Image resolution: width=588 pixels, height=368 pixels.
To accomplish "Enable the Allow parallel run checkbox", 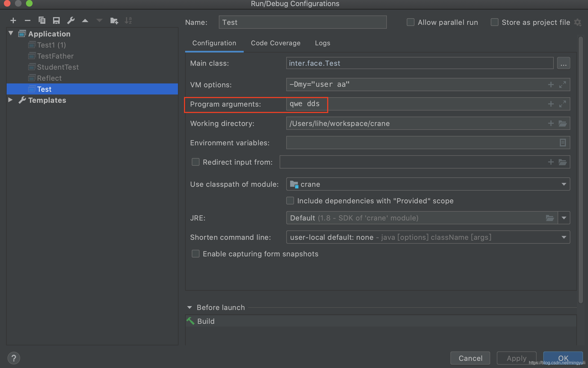I will click(411, 22).
